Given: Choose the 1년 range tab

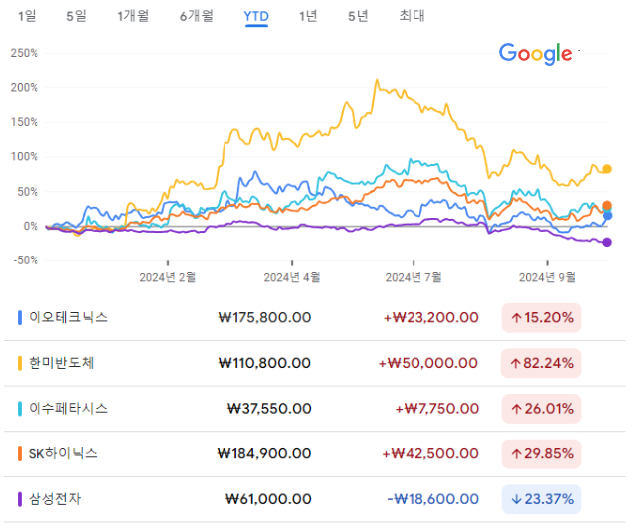Looking at the screenshot, I should point(308,16).
